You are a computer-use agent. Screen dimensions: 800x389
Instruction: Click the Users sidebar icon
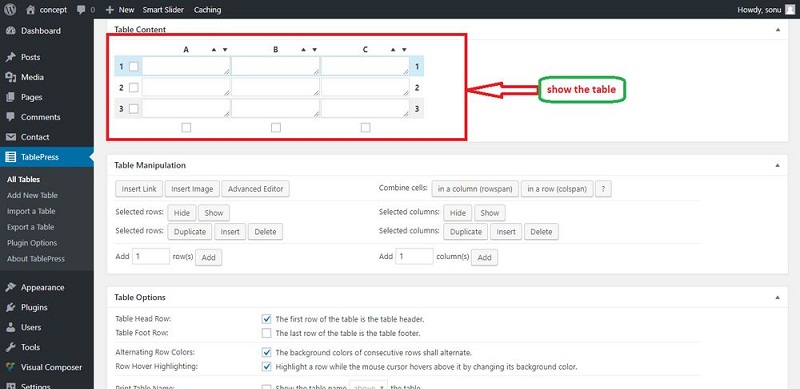[x=10, y=327]
